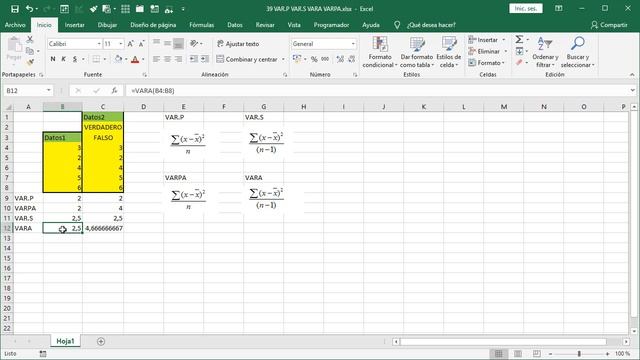This screenshot has width=640, height=360.
Task: Toggle underline (S) formatting
Action: pos(75,59)
